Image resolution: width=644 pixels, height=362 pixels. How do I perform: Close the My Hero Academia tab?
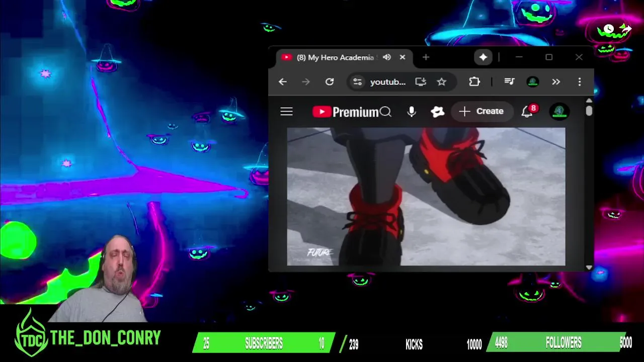point(403,57)
